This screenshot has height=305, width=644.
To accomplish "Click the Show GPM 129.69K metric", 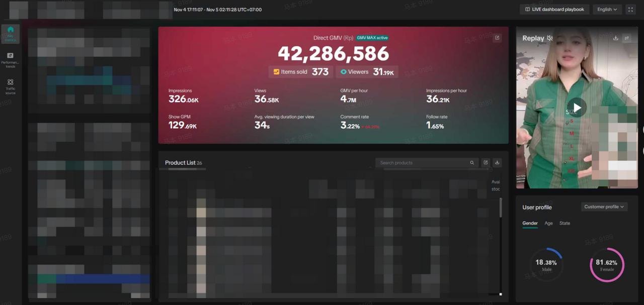I will pyautogui.click(x=183, y=122).
